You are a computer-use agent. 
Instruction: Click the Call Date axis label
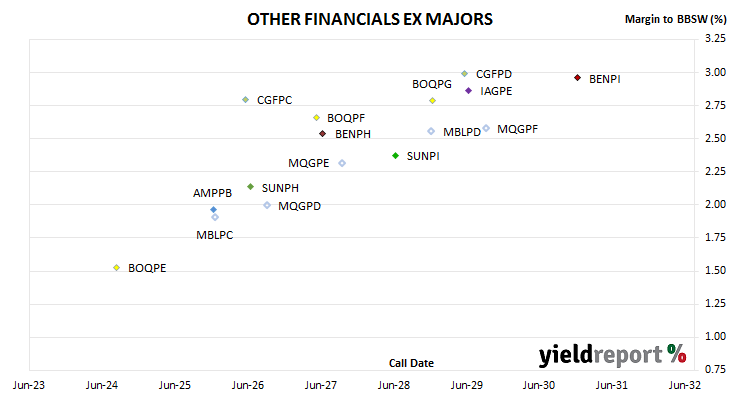point(411,363)
